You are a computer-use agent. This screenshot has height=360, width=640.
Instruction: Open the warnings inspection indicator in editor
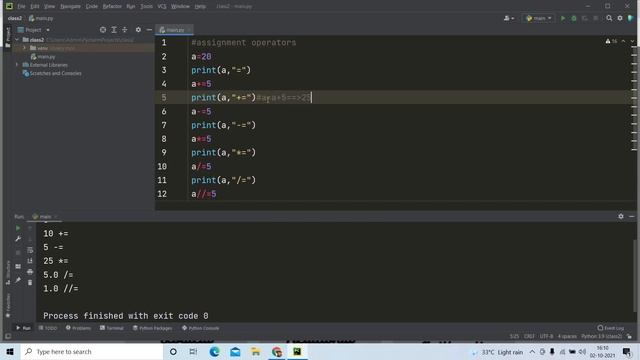click(x=611, y=41)
